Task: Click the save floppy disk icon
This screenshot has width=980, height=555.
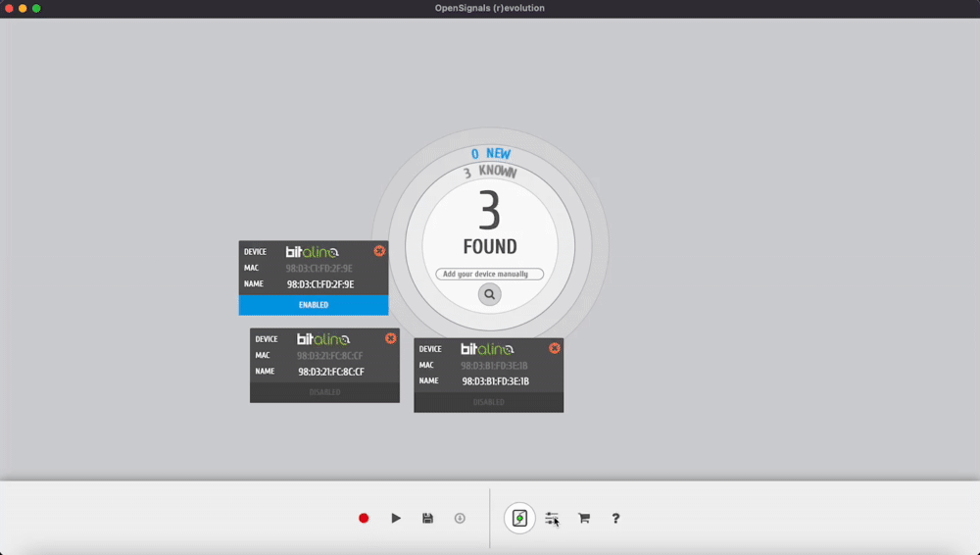Action: (427, 518)
